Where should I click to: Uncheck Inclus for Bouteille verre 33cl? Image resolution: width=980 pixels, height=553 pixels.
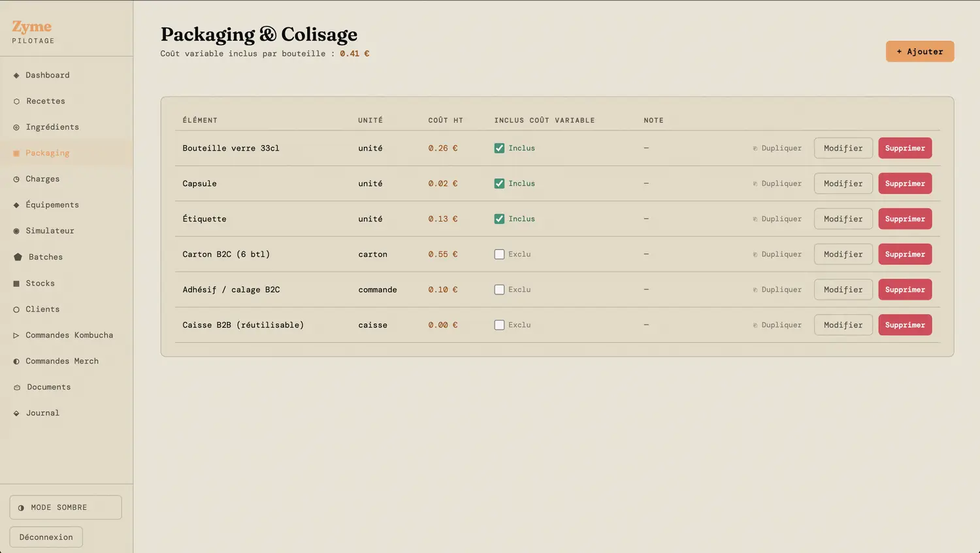499,148
